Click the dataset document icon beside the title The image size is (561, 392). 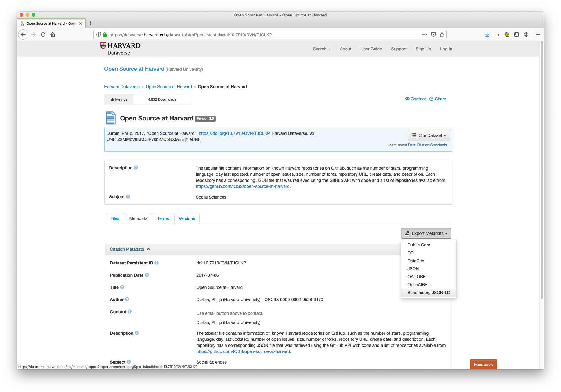110,118
